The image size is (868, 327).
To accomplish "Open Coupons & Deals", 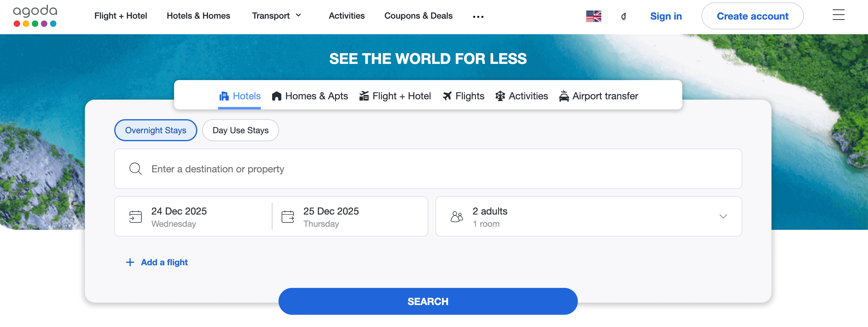I will (418, 16).
